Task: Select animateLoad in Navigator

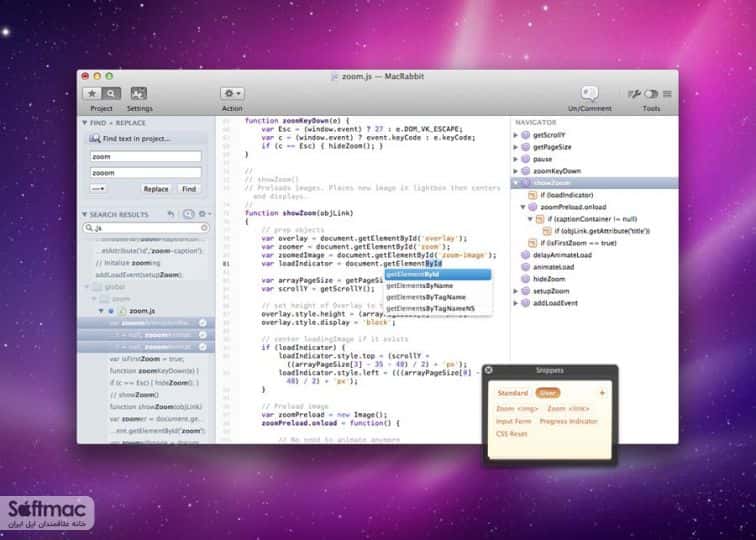Action: pyautogui.click(x=554, y=267)
